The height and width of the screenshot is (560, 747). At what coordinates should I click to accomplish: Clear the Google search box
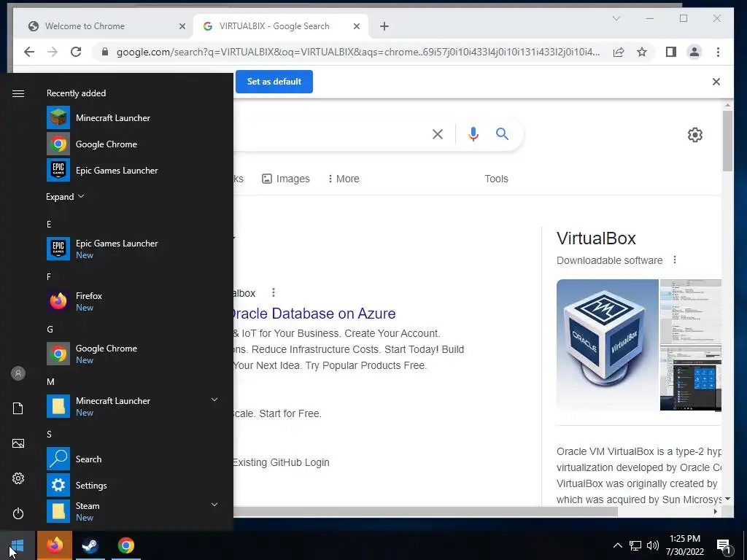(438, 134)
